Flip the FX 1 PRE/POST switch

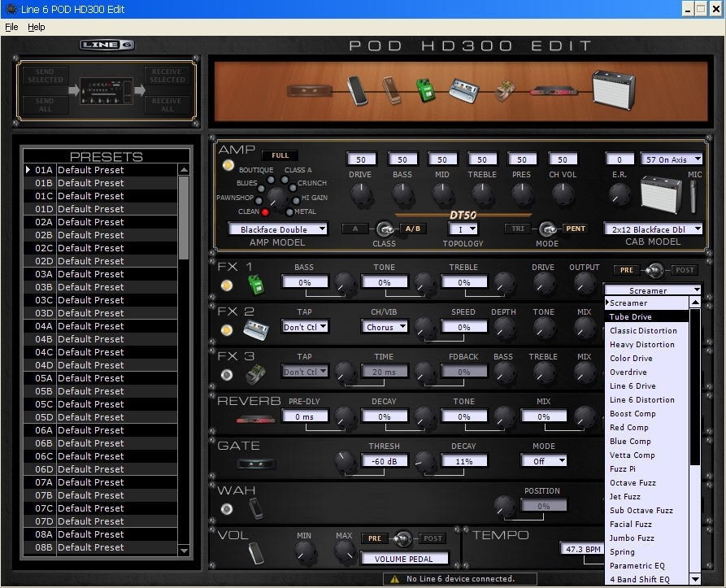tap(654, 270)
